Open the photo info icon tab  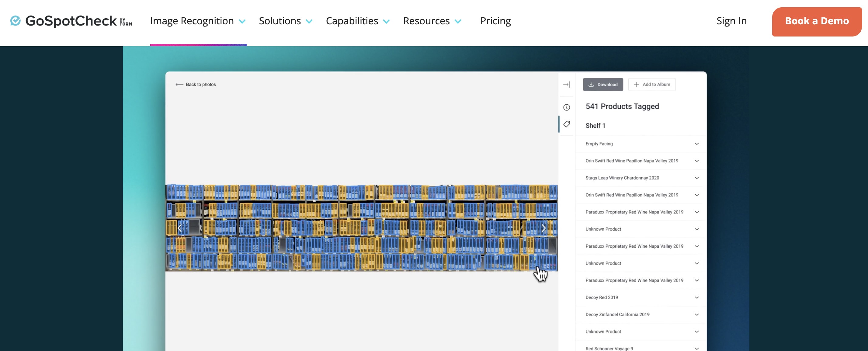pyautogui.click(x=566, y=107)
